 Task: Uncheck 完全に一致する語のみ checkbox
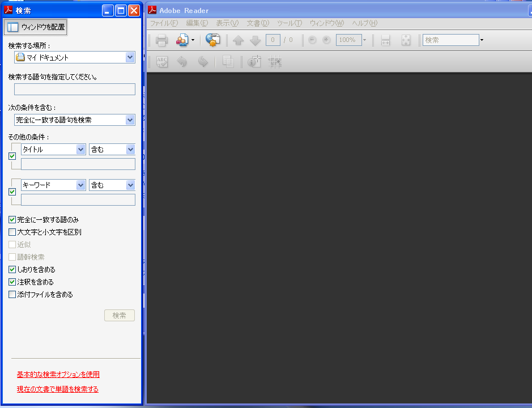[12, 220]
